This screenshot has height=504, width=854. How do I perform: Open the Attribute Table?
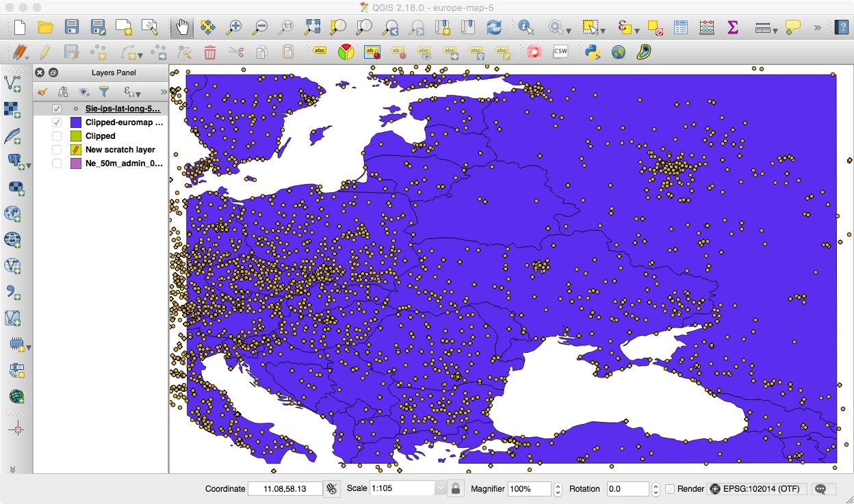680,29
